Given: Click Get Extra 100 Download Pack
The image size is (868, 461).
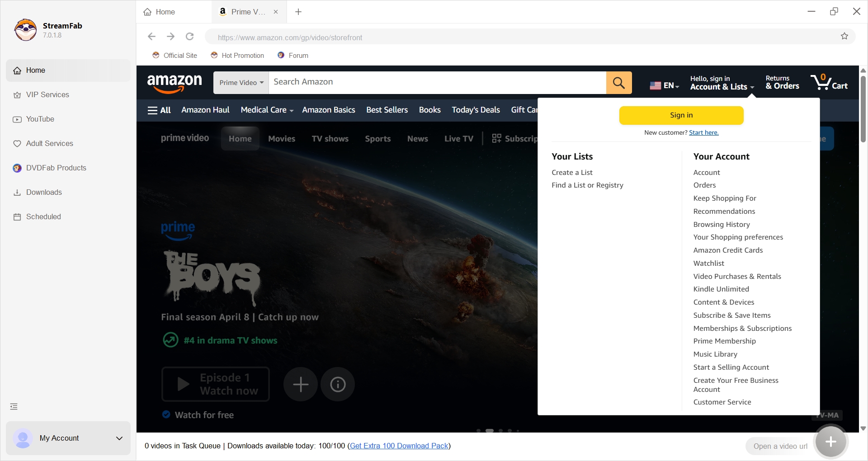Looking at the screenshot, I should [x=399, y=446].
